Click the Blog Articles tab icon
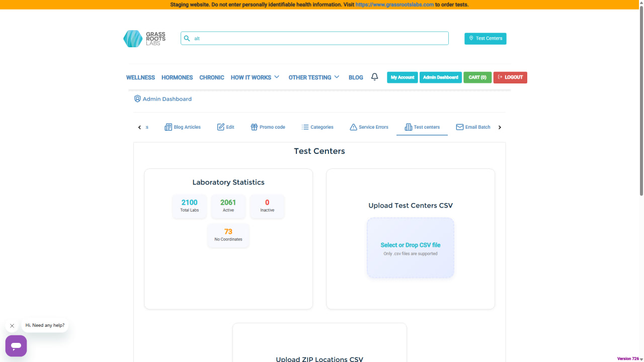Viewport: 644px width, 362px height. click(168, 127)
